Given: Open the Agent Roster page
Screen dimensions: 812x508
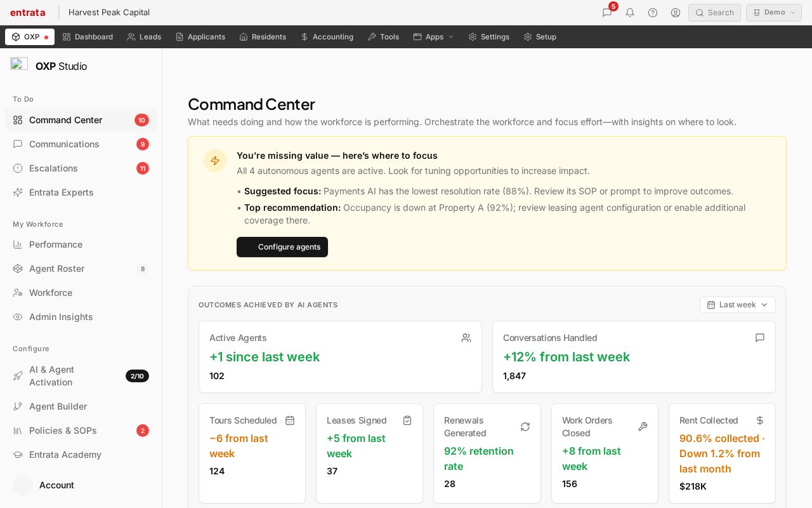Looking at the screenshot, I should click(81, 269).
